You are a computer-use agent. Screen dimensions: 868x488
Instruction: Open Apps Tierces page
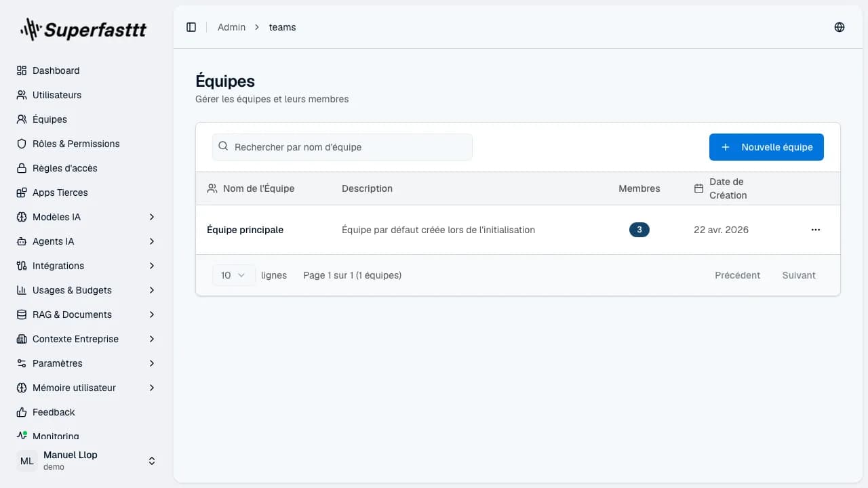pyautogui.click(x=87, y=192)
